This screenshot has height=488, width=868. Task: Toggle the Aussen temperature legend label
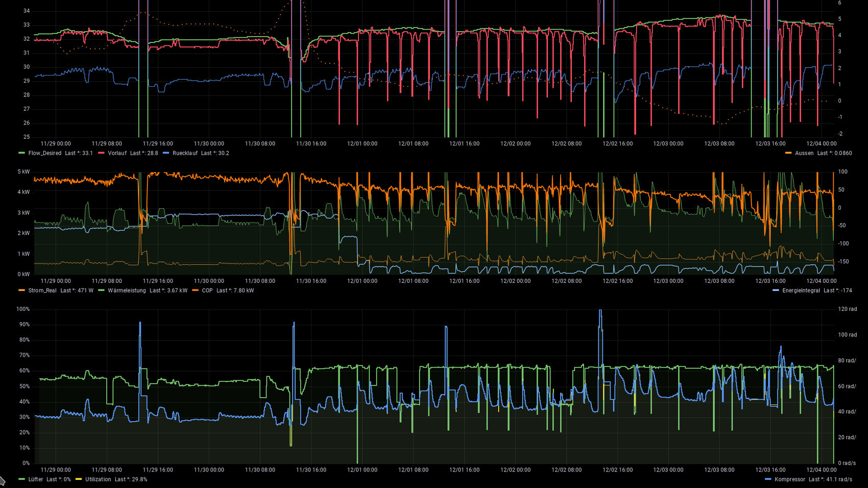pos(804,153)
